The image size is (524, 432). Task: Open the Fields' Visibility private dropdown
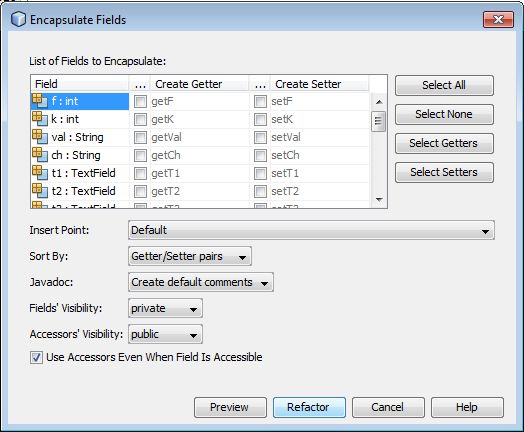coord(165,308)
